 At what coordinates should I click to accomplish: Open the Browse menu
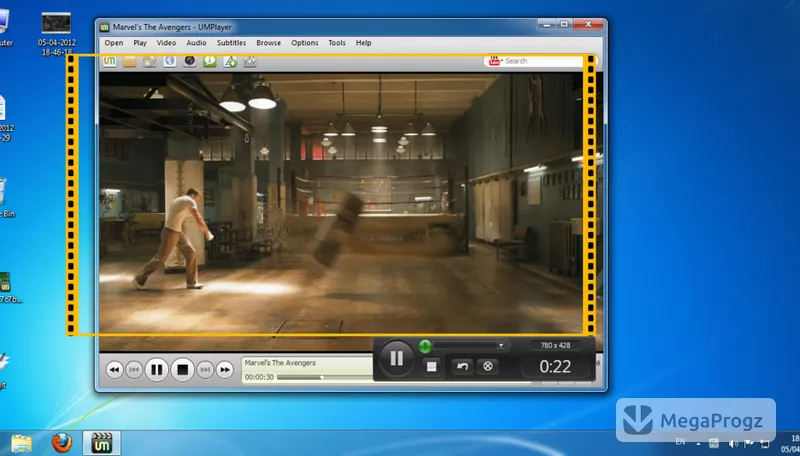tap(268, 43)
